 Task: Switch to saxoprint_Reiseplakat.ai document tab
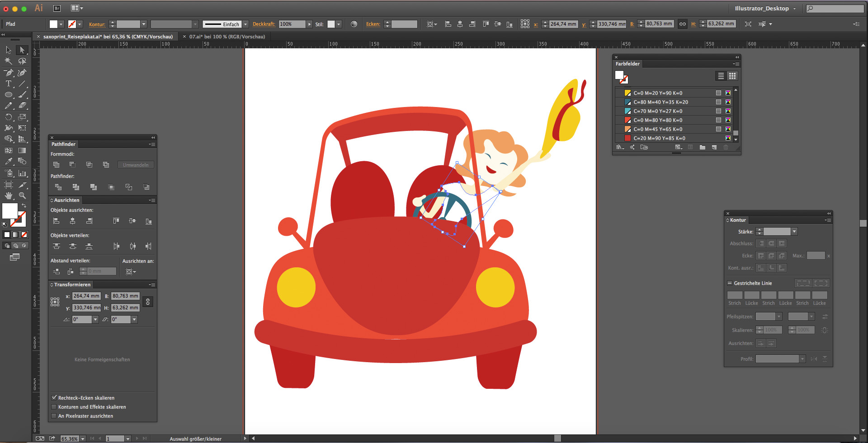[108, 37]
